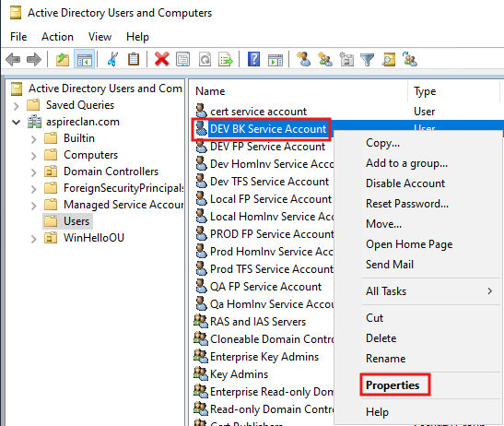
Task: Click the Find objects magnifier toolbar icon
Action: tap(389, 60)
